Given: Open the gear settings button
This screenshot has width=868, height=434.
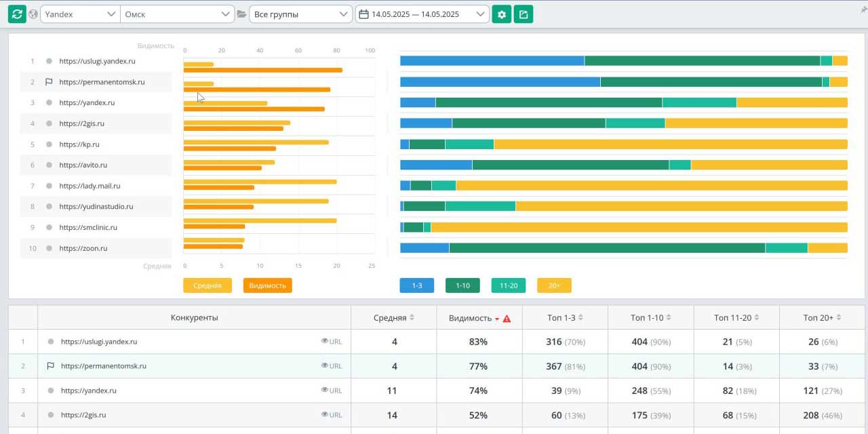Looking at the screenshot, I should point(502,14).
